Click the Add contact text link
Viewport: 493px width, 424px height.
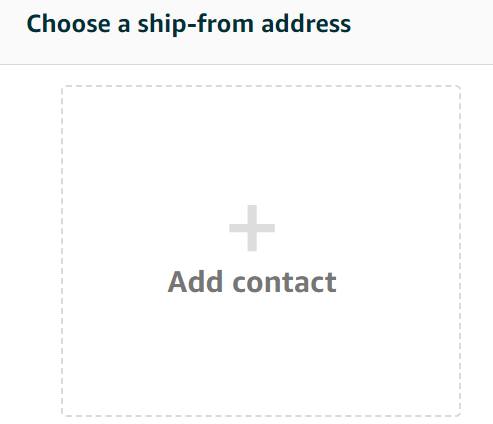(252, 282)
